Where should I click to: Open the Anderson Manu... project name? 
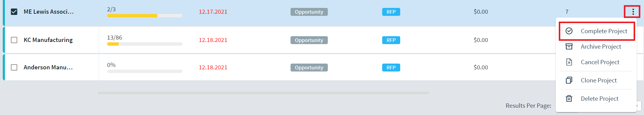[x=48, y=67]
